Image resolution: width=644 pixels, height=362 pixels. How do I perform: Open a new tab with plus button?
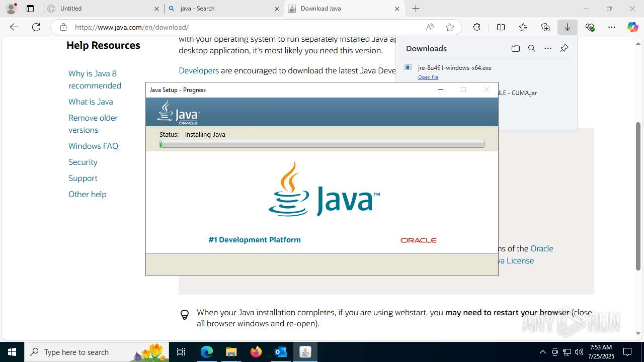416,9
